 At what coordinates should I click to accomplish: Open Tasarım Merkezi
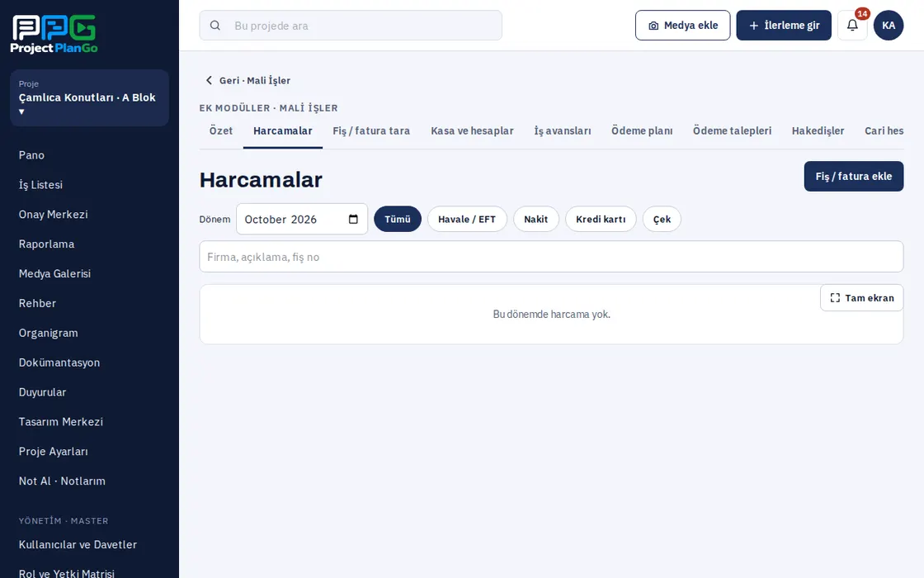pos(90,422)
